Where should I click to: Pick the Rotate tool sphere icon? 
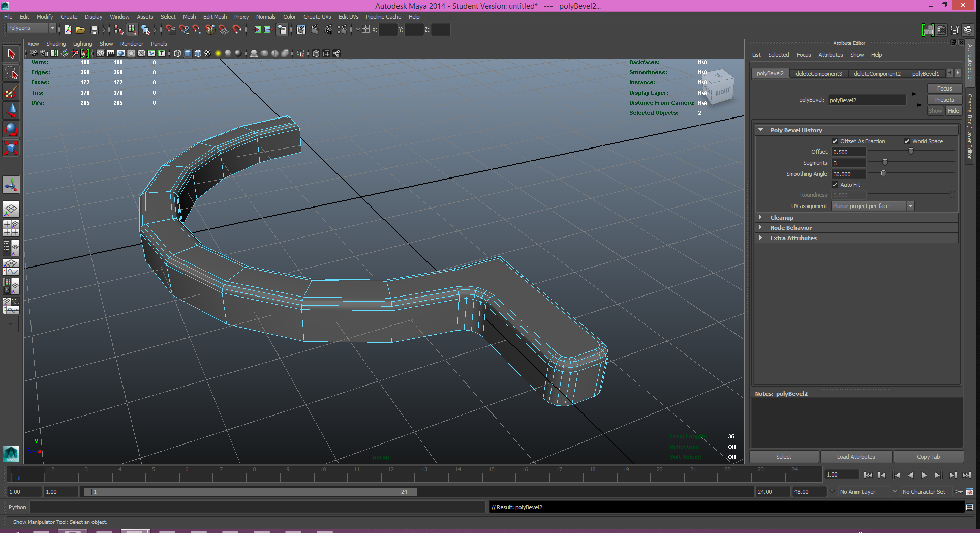[x=11, y=129]
